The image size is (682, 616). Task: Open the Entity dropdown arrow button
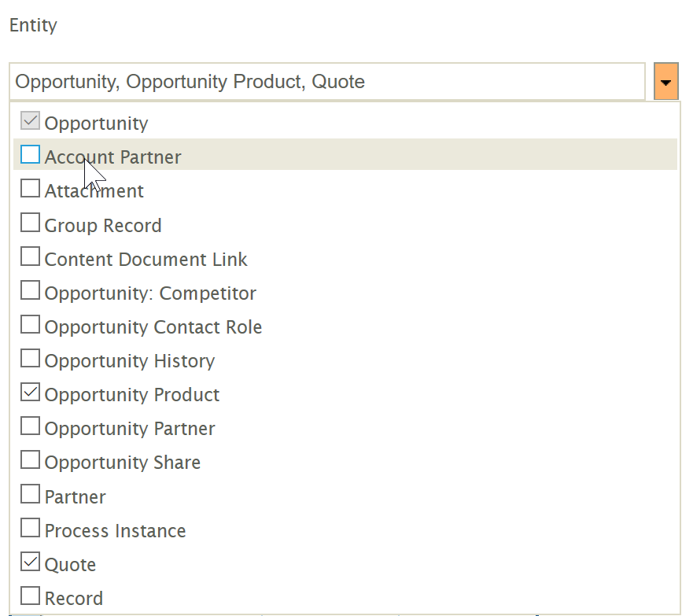tap(665, 82)
